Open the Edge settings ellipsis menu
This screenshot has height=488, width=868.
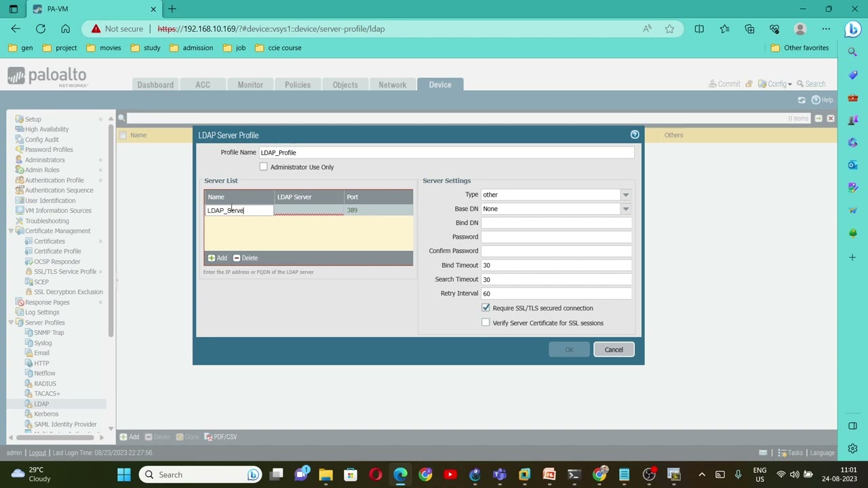click(826, 28)
